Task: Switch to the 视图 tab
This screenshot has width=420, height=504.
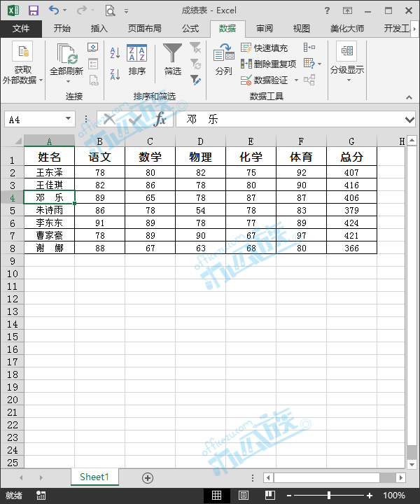Action: [302, 29]
